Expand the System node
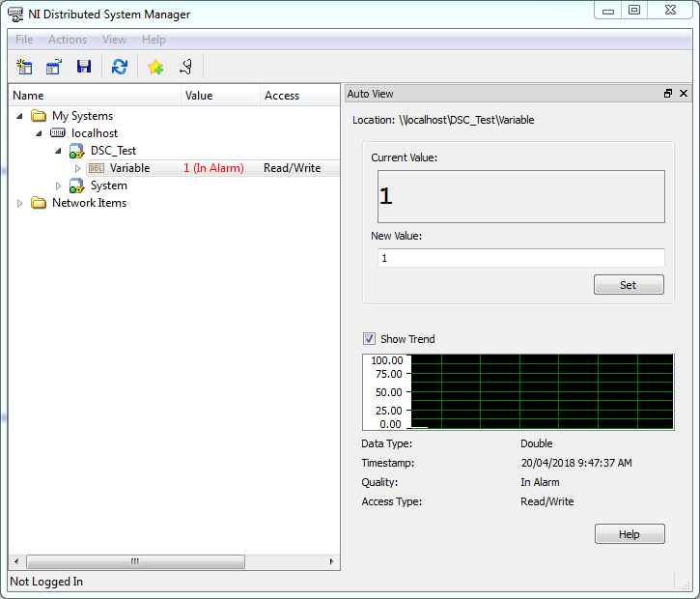700x599 pixels. tap(59, 185)
